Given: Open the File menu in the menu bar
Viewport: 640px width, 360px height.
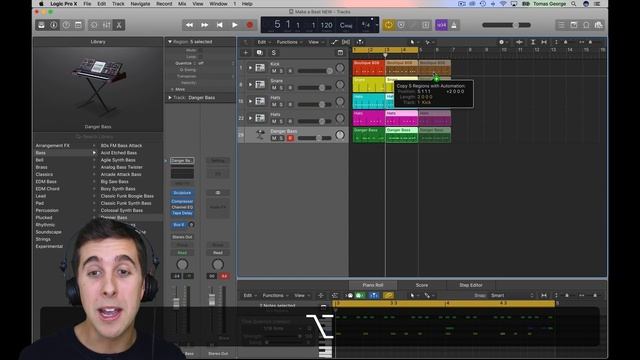Looking at the screenshot, I should click(87, 4).
